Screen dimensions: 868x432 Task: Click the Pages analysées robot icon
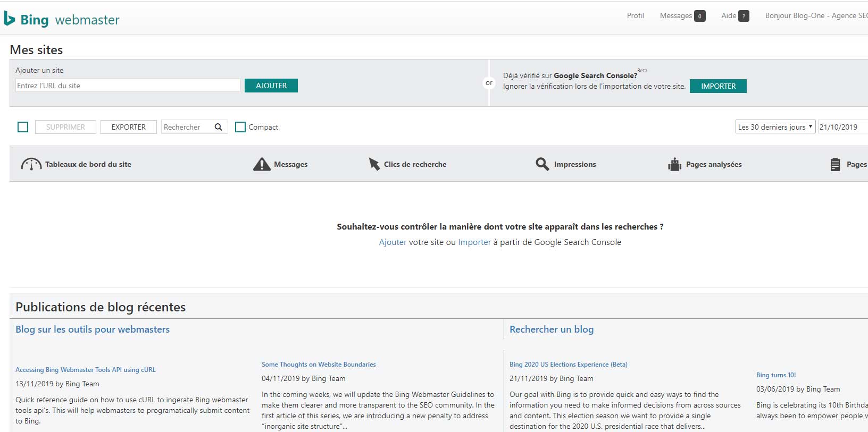tap(674, 164)
